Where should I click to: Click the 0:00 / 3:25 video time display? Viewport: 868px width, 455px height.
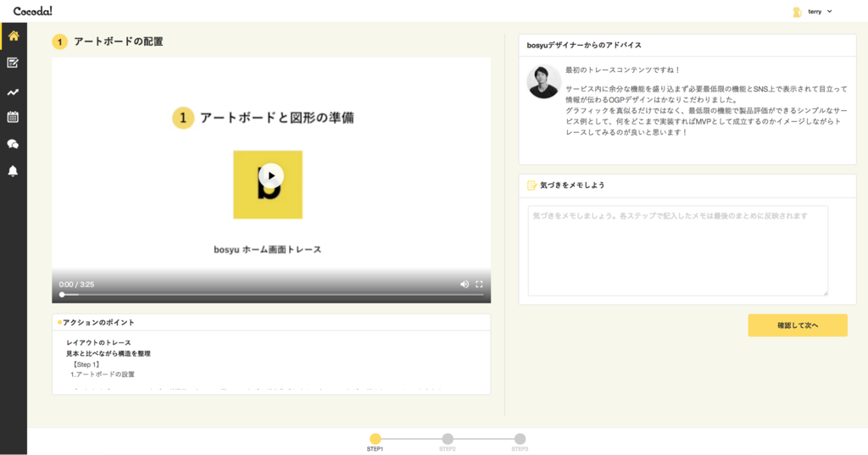(76, 285)
